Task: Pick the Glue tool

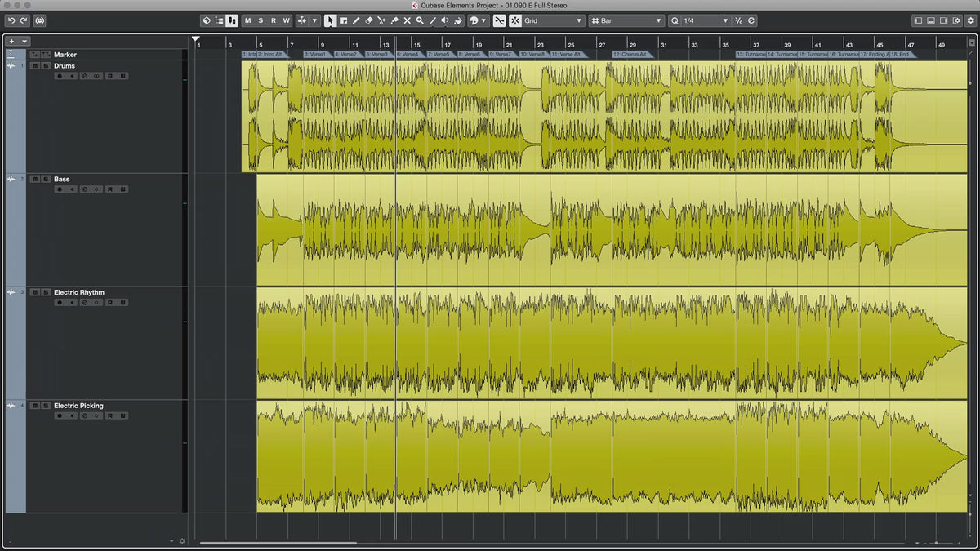Action: point(394,20)
